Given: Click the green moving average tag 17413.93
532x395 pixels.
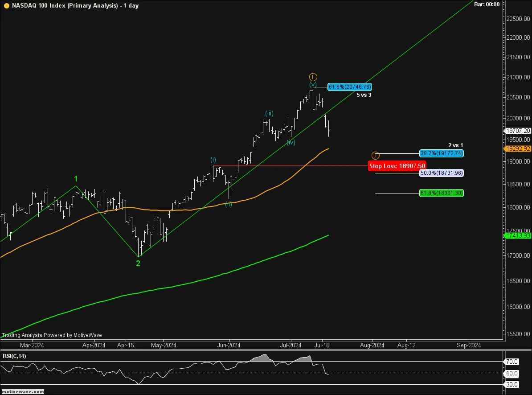Looking at the screenshot, I should point(518,235).
